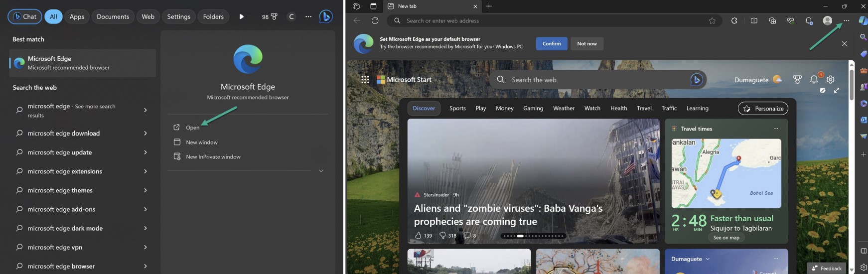Switch to the Weather feed tab
The height and width of the screenshot is (274, 868).
[564, 108]
